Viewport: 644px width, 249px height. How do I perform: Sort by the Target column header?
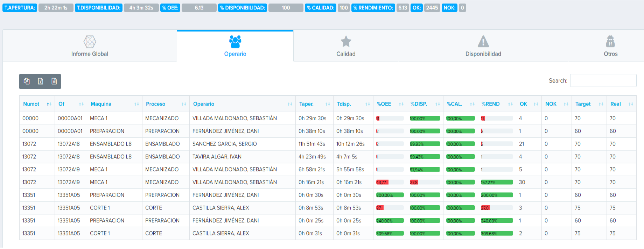coord(583,104)
